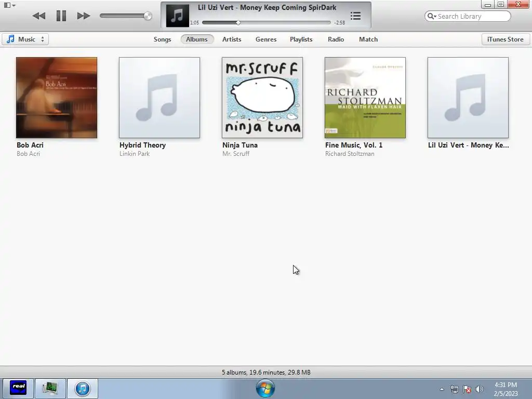Click the network tray icon
This screenshot has height=399, width=532.
[454, 389]
